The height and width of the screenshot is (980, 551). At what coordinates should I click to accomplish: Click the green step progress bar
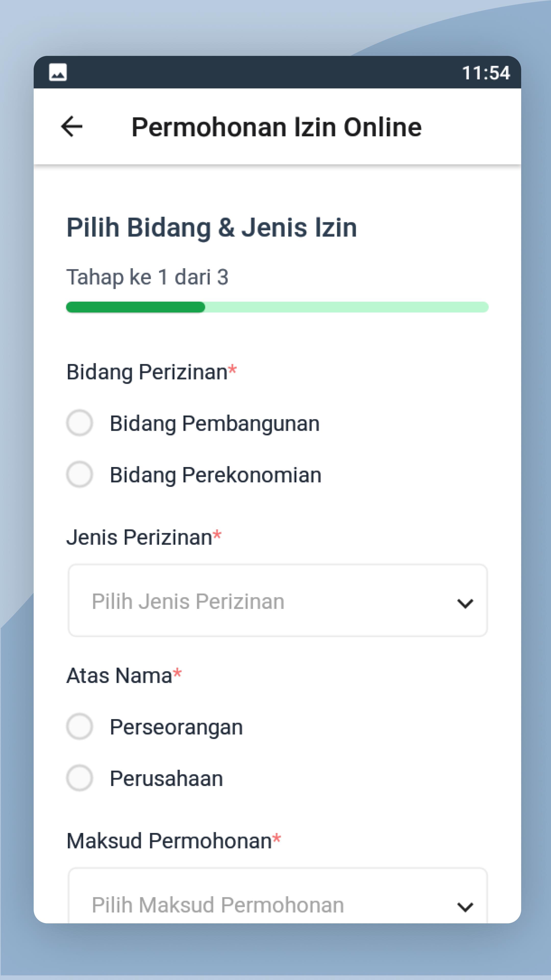tap(277, 307)
